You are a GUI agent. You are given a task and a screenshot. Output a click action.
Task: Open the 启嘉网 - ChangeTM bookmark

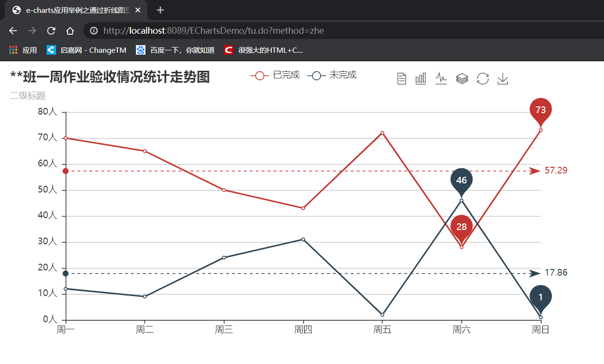pyautogui.click(x=86, y=50)
